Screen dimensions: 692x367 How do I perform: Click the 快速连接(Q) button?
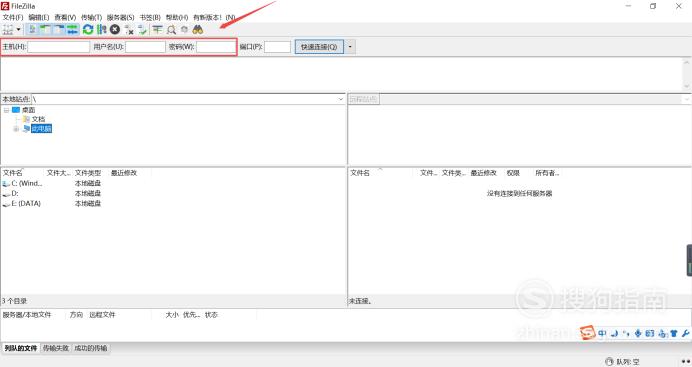(x=319, y=47)
